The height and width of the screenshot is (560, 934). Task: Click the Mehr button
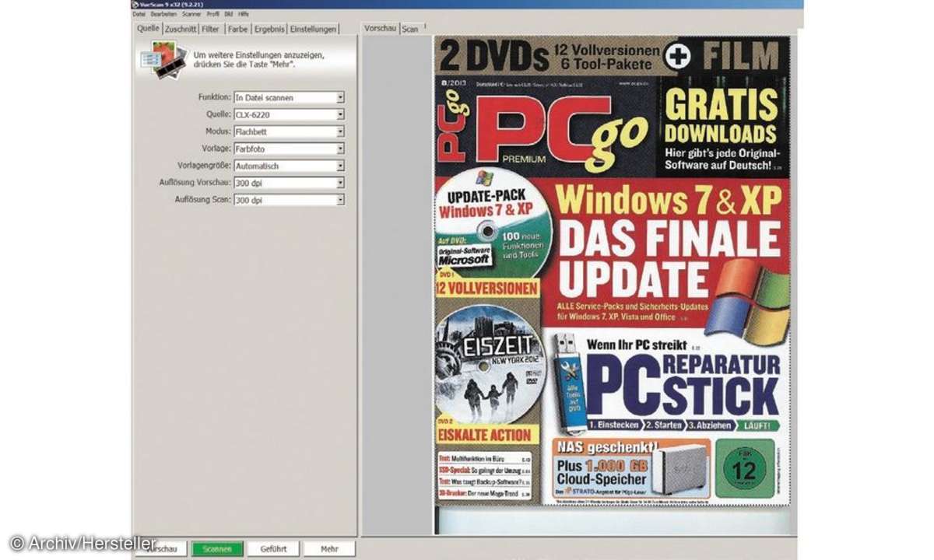pyautogui.click(x=329, y=548)
